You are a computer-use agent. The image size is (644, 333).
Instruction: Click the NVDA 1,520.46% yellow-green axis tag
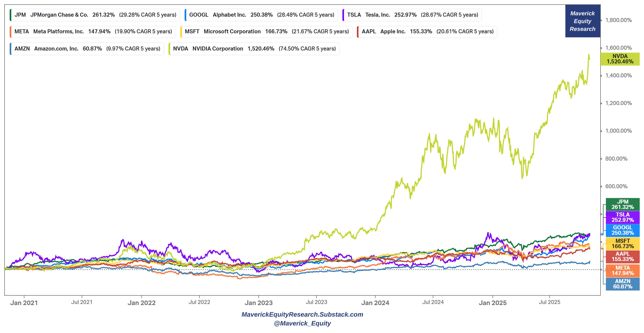(620, 59)
